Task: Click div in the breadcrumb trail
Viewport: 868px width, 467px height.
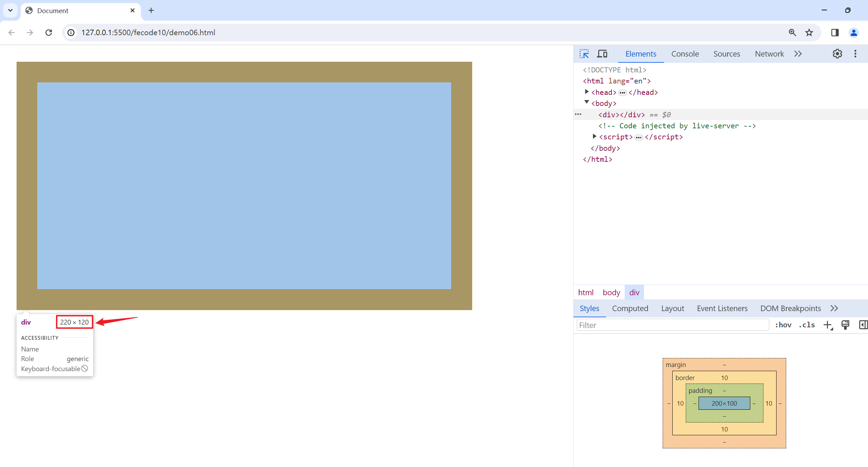Action: click(634, 292)
